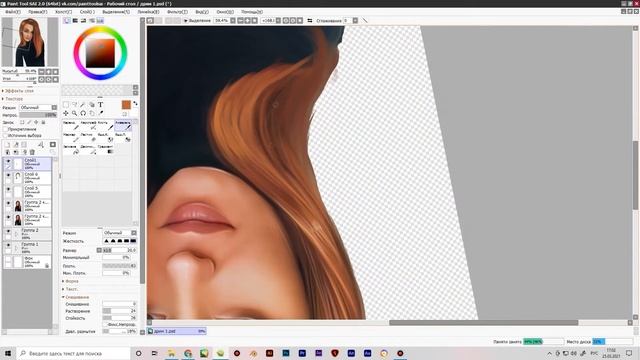640x360 pixels.
Task: Open the Вид menu
Action: 202,12
